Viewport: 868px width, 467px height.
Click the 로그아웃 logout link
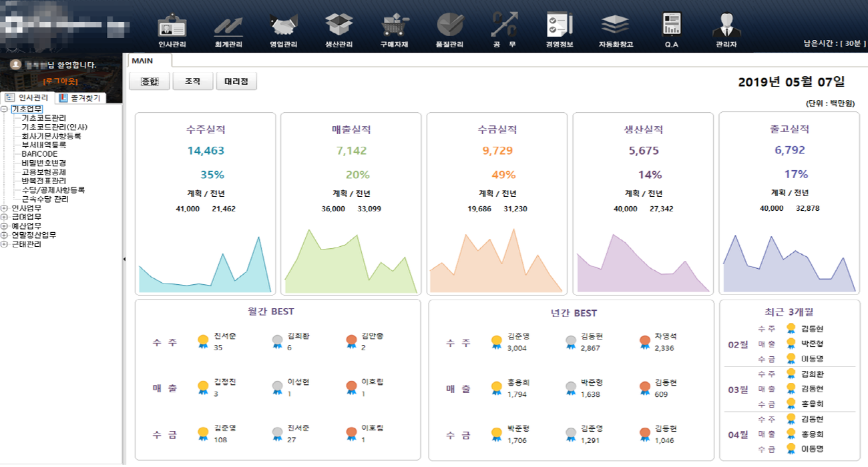pyautogui.click(x=60, y=81)
